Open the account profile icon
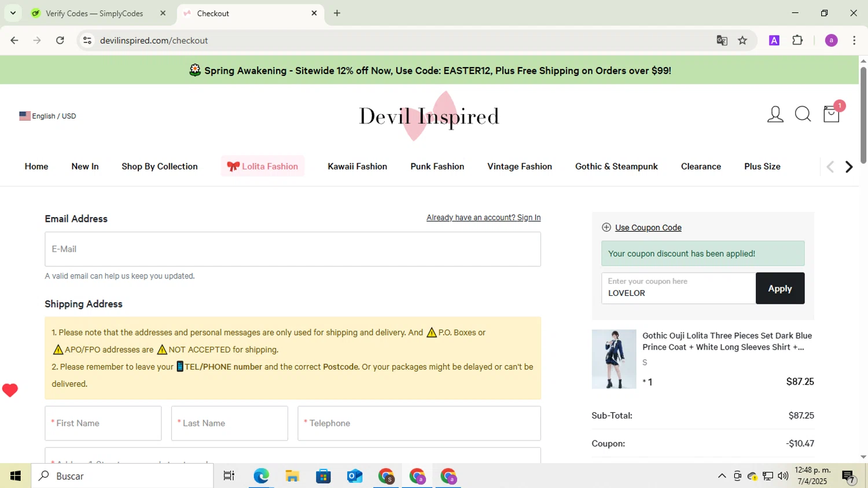This screenshot has height=488, width=868. (x=775, y=115)
